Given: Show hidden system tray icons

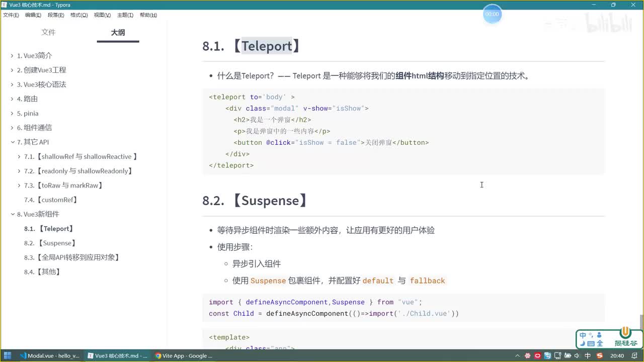Looking at the screenshot, I should (518, 355).
